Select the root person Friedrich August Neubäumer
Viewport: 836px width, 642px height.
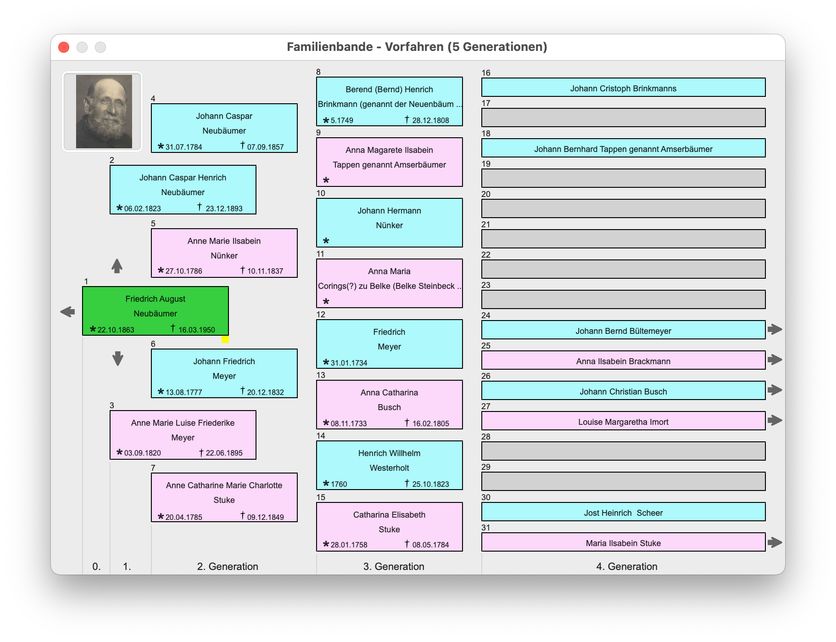[155, 310]
